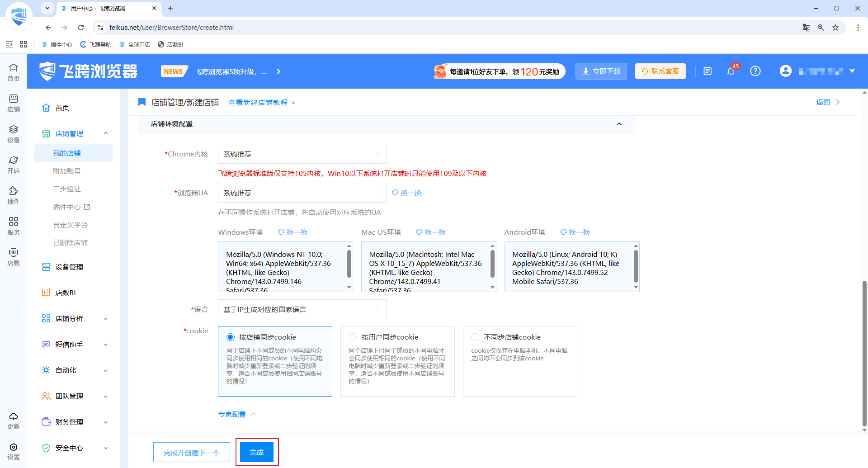Open the 店数 icon in the left rail
The height and width of the screenshot is (468, 868).
pyautogui.click(x=14, y=257)
